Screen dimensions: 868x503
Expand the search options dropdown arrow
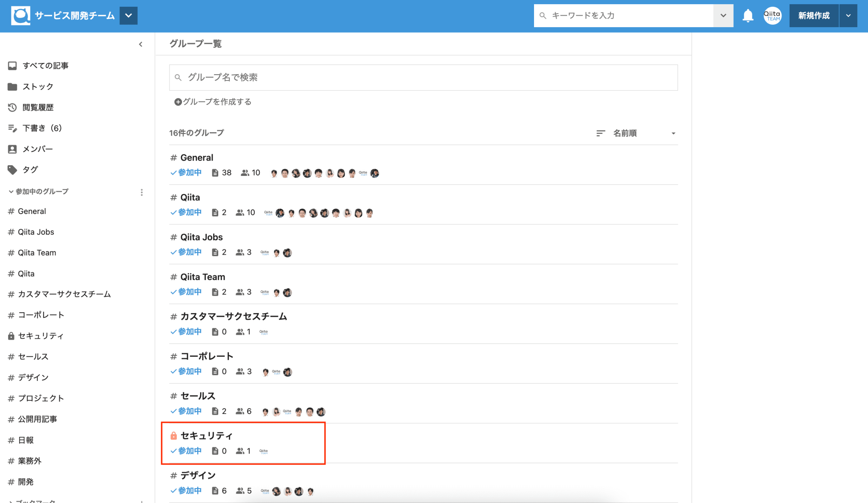pyautogui.click(x=723, y=16)
